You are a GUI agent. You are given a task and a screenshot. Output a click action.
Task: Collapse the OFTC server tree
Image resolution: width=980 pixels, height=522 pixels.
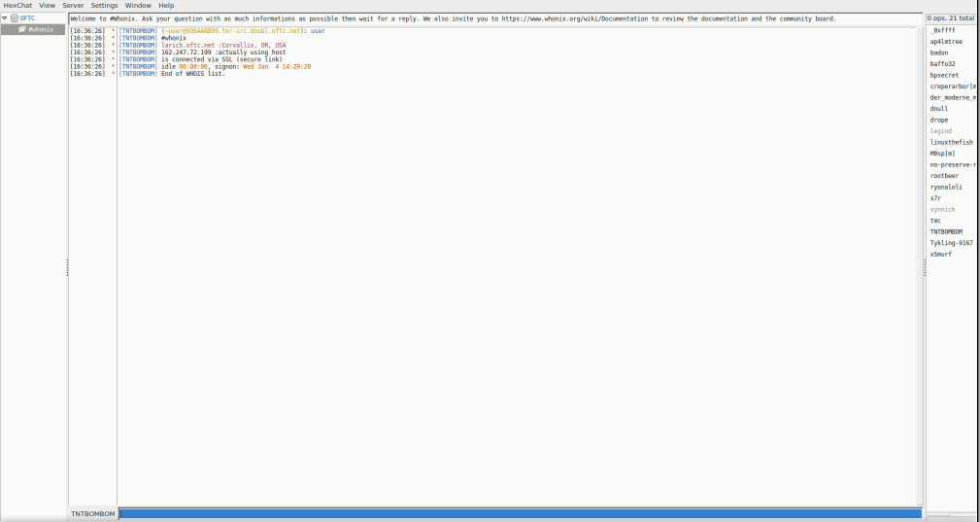point(5,18)
